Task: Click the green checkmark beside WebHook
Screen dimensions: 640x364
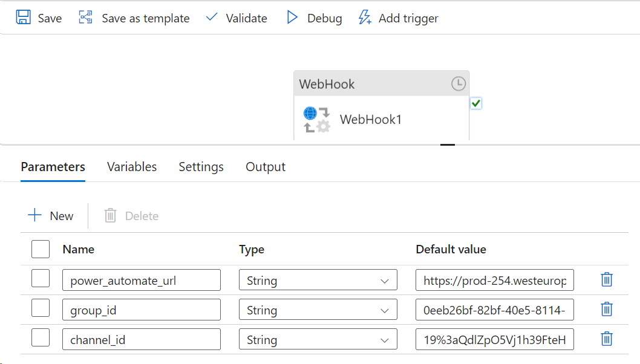Action: pos(476,103)
